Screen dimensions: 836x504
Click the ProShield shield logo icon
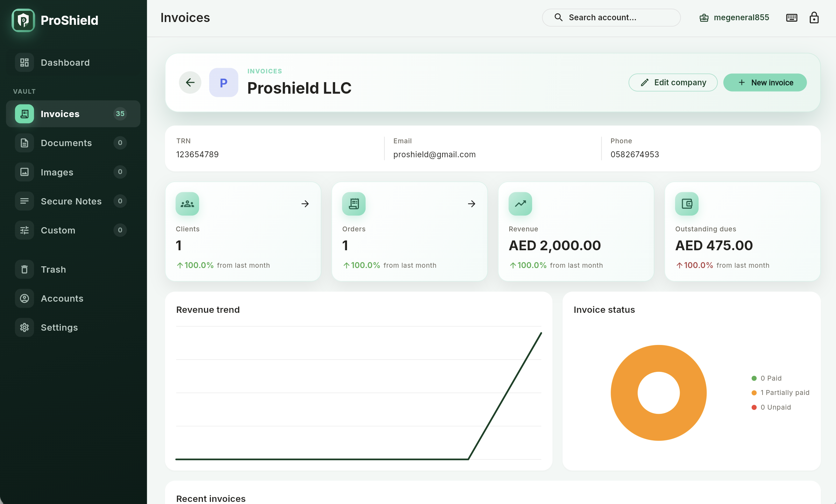pos(23,20)
